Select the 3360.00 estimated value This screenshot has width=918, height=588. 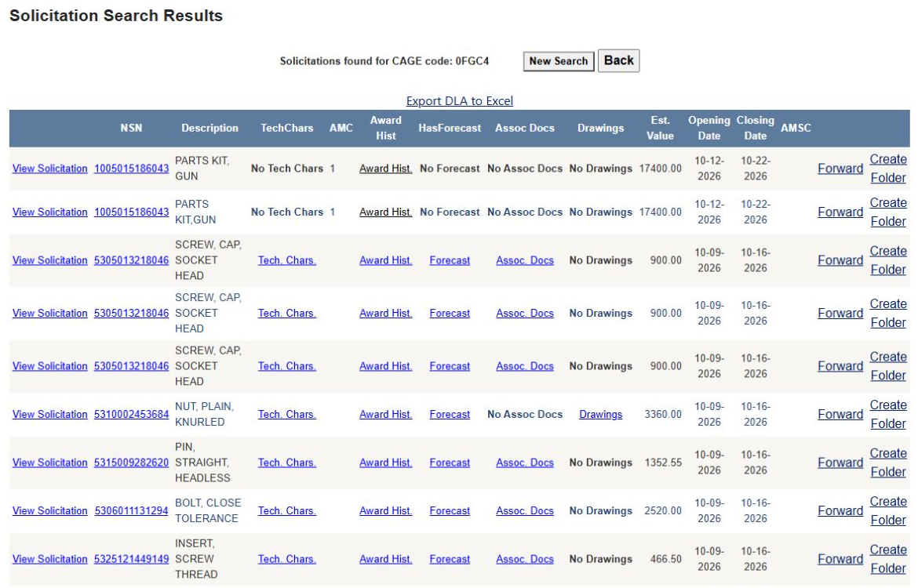point(663,414)
